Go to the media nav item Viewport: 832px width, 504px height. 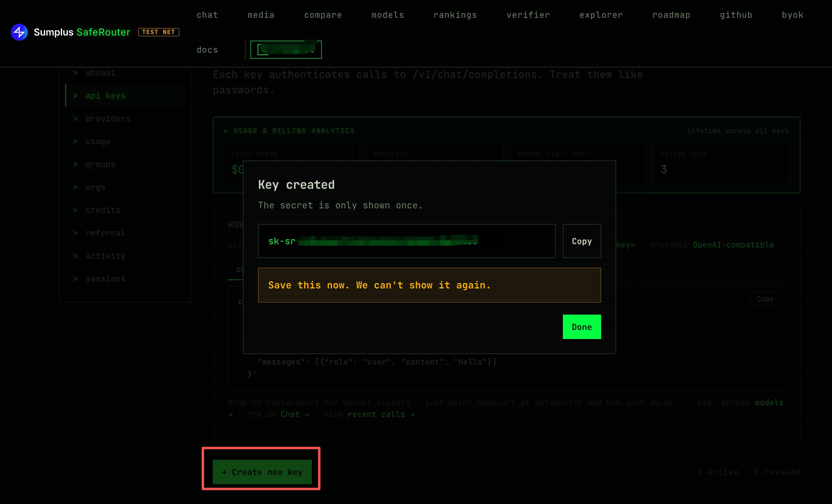261,15
